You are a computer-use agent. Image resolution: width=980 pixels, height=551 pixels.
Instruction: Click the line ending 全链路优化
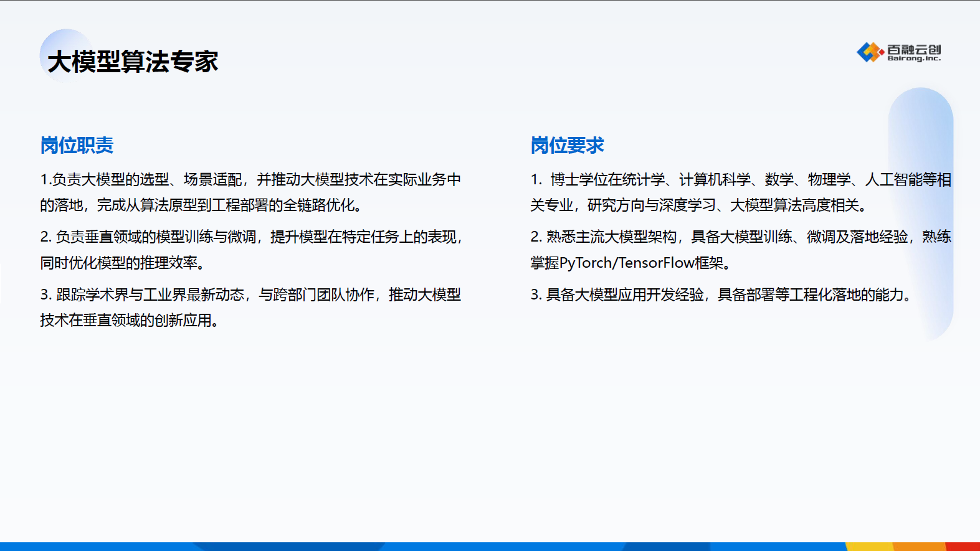[x=201, y=205]
